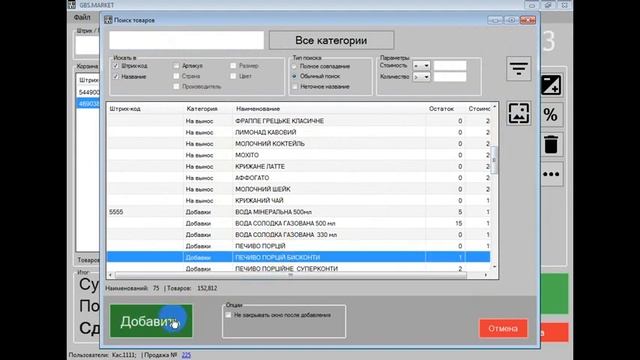Click the product search text field
This screenshot has height=360, width=640.
point(187,40)
